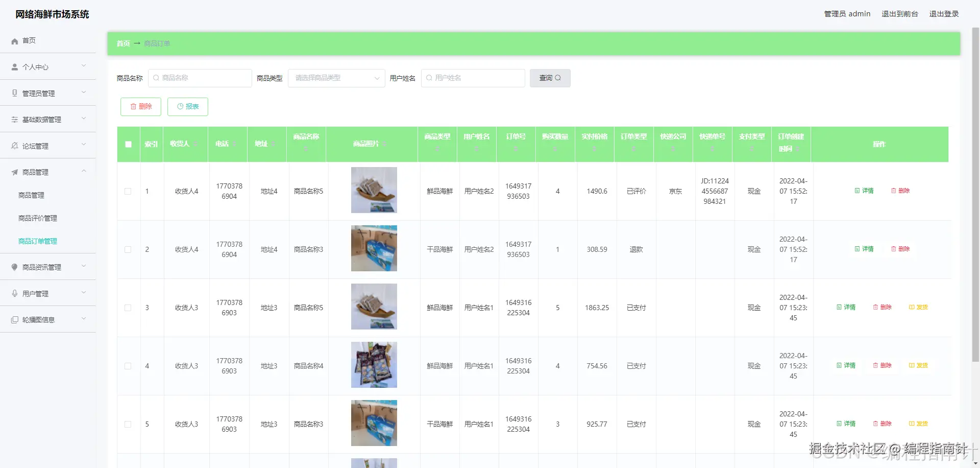Check the checkbox for row 5
This screenshot has height=468, width=980.
128,424
